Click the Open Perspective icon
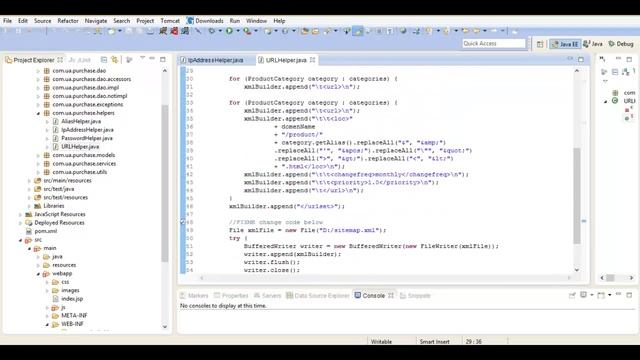Image resolution: width=640 pixels, height=360 pixels. (x=540, y=44)
